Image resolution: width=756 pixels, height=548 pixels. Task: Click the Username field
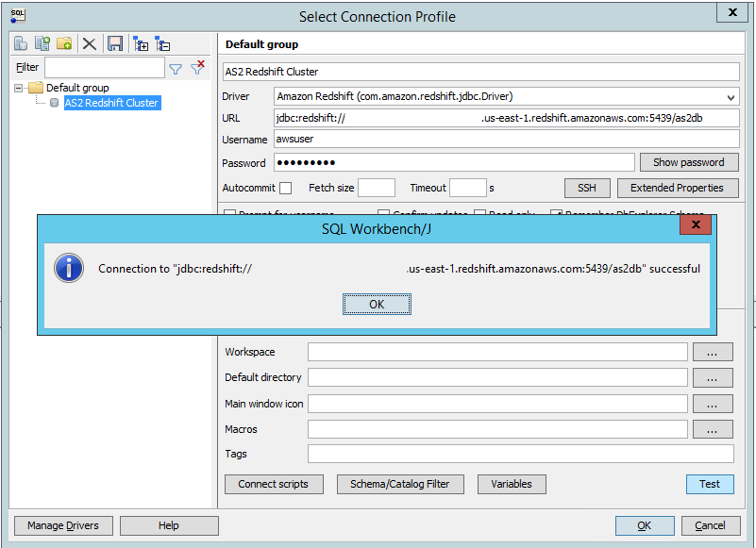tap(506, 139)
